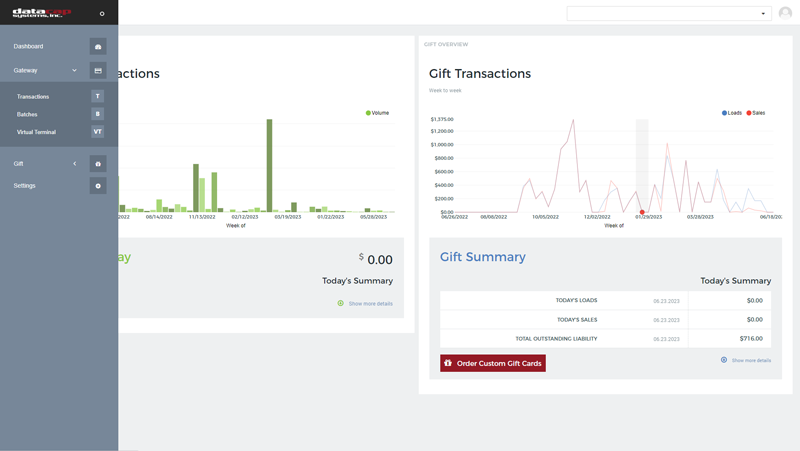Click the Transactions 'T' icon badge

[x=97, y=97]
